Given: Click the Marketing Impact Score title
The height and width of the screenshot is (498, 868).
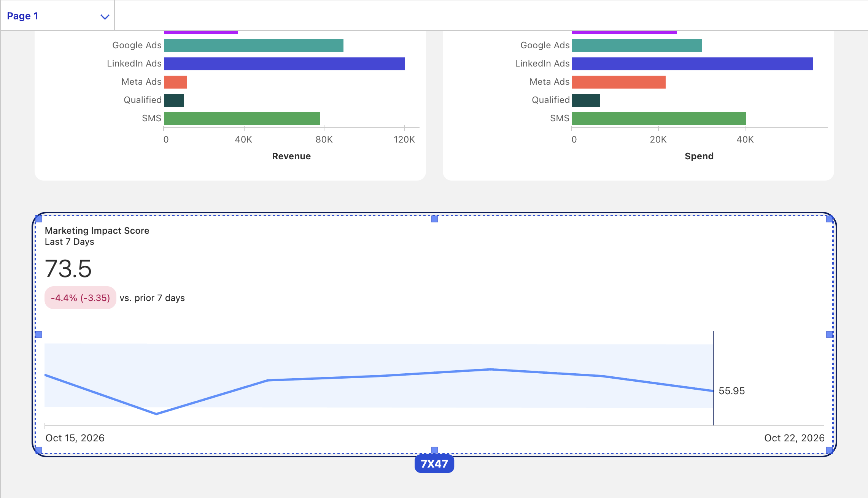Looking at the screenshot, I should (97, 231).
